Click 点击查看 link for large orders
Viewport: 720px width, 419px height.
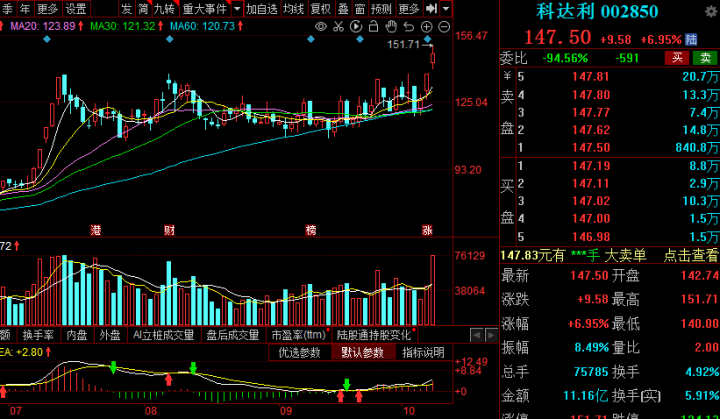[x=690, y=256]
